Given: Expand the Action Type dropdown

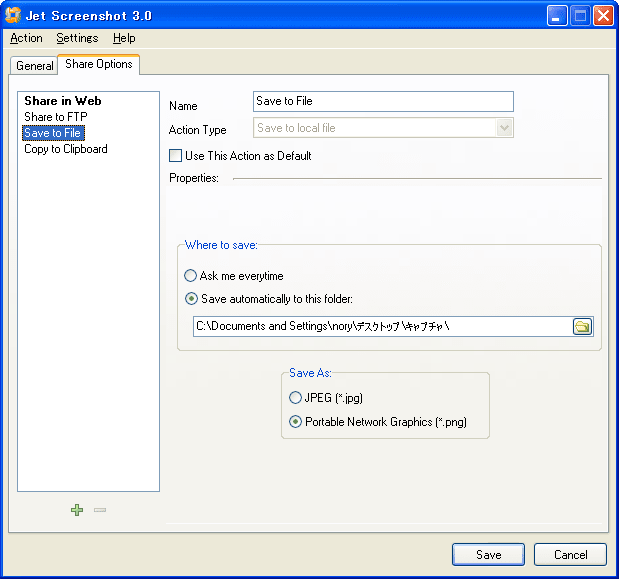Looking at the screenshot, I should (504, 128).
